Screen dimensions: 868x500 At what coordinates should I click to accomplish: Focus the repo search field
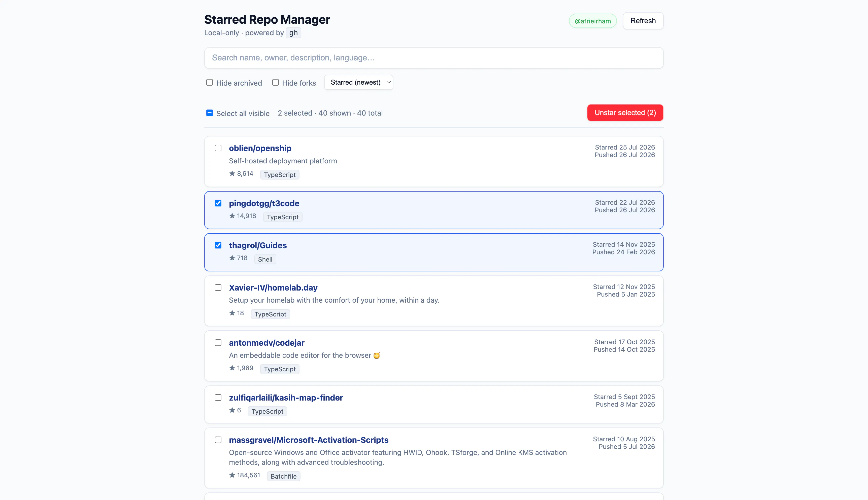pyautogui.click(x=433, y=58)
